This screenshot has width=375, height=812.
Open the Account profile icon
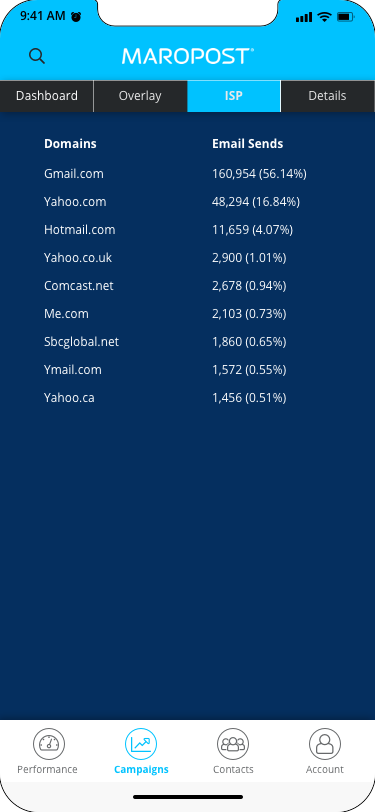[x=325, y=744]
